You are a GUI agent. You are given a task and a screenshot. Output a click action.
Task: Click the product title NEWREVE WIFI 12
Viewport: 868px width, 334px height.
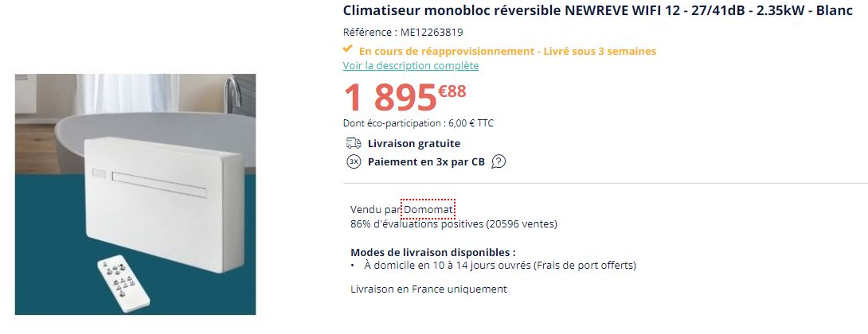click(x=598, y=10)
